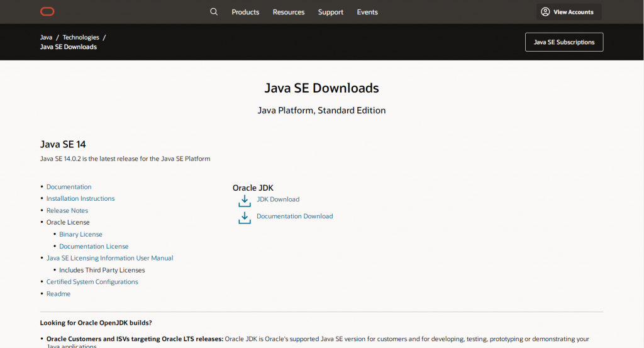Screen dimensions: 644x348
Task: Go to the Technologies breadcrumb
Action: pyautogui.click(x=81, y=37)
